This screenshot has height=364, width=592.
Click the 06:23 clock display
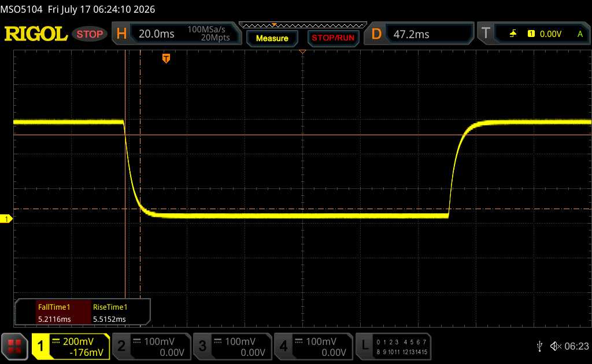pyautogui.click(x=576, y=346)
